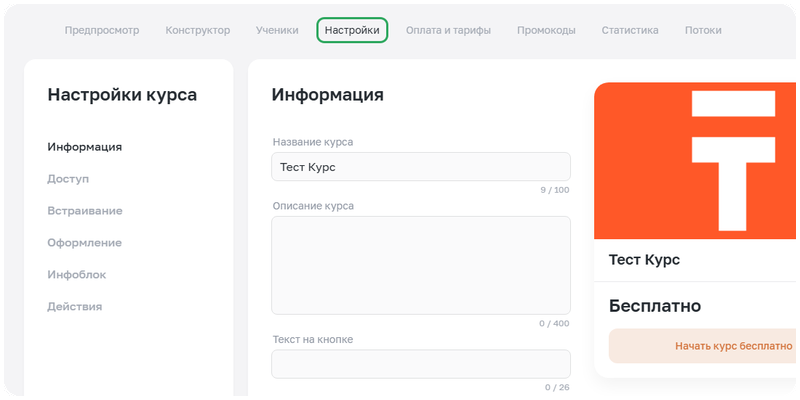Image resolution: width=800 pixels, height=400 pixels.
Task: Go to the Ученики tab
Action: [277, 30]
